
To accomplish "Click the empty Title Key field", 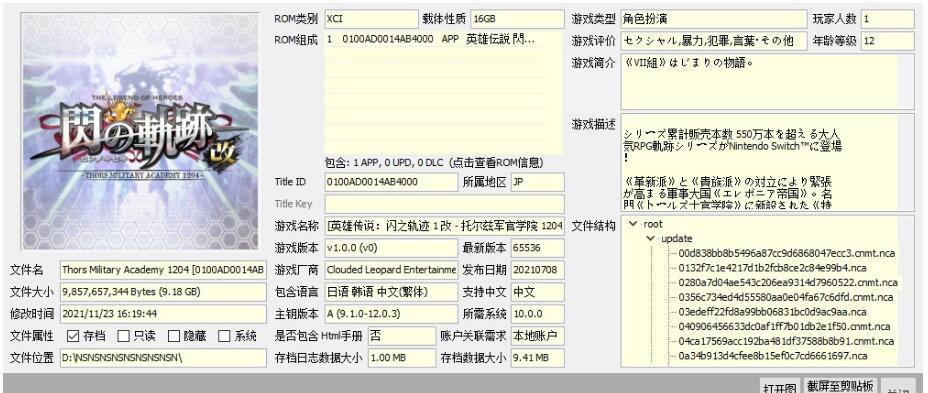I will 444,204.
